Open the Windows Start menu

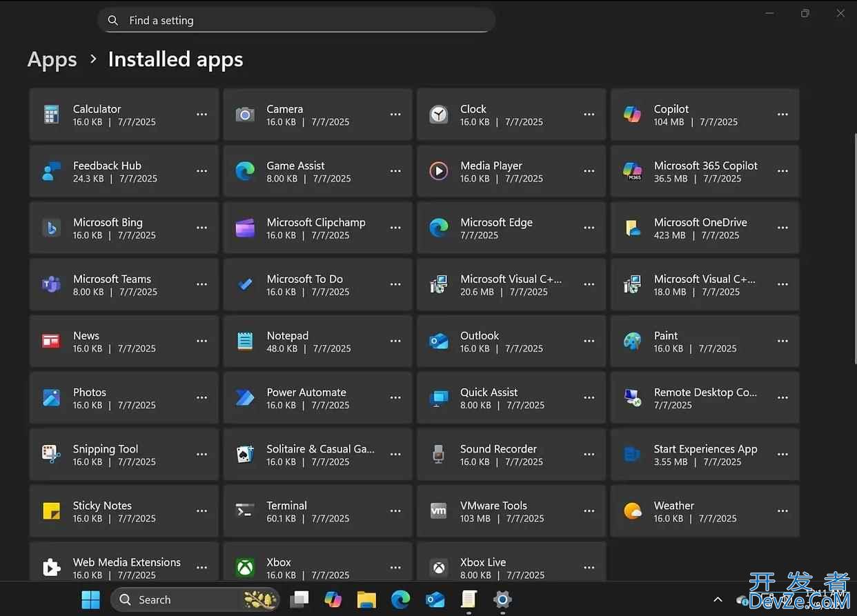[x=90, y=599]
